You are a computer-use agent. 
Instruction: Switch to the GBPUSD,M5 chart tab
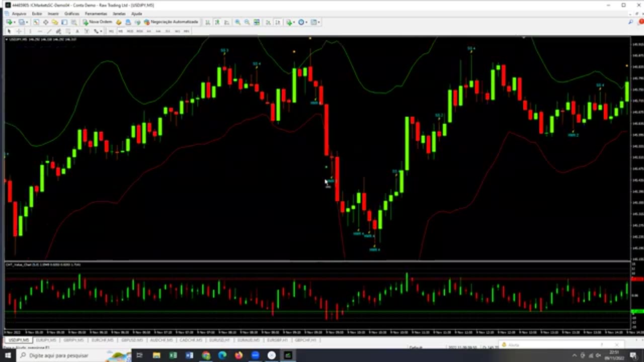point(131,340)
